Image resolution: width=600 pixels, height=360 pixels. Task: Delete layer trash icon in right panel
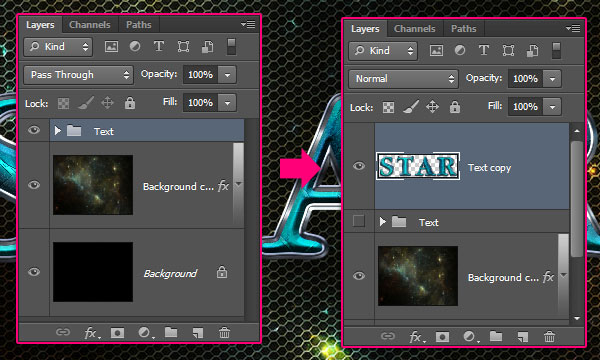549,337
